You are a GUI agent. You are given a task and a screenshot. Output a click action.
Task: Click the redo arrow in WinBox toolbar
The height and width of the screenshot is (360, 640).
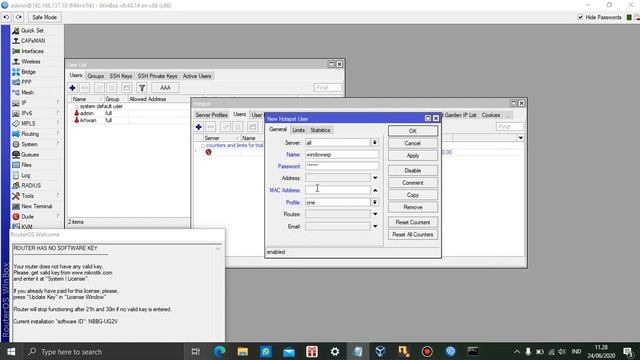click(19, 17)
